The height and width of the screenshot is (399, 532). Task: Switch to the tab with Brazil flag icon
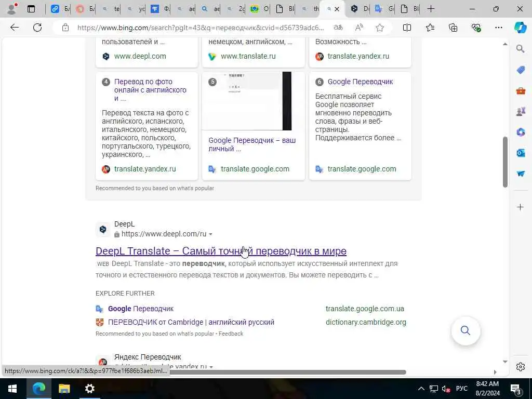261,9
